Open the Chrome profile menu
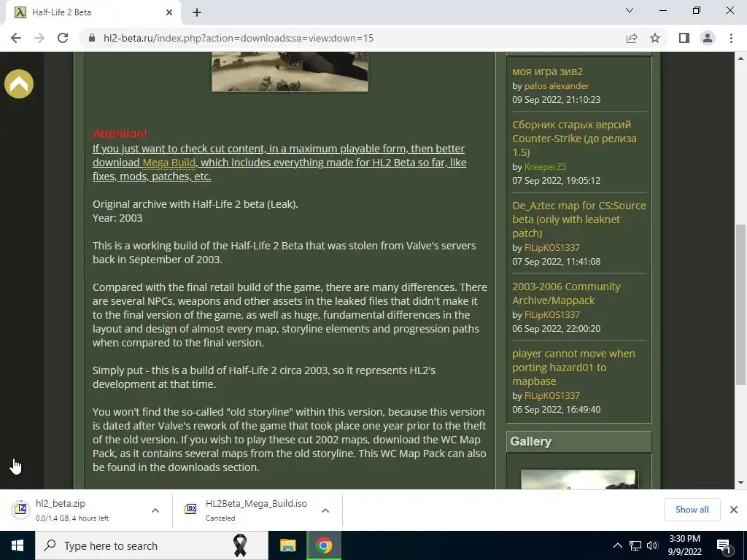 click(708, 38)
